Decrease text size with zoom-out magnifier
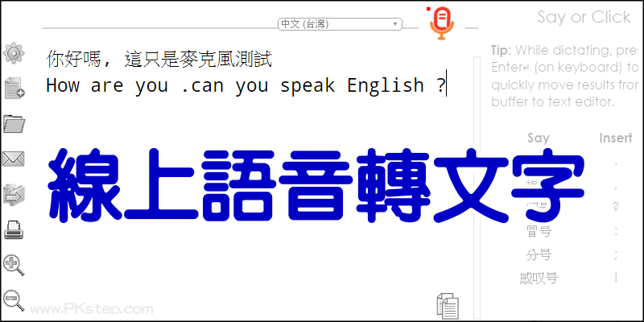 pyautogui.click(x=14, y=300)
